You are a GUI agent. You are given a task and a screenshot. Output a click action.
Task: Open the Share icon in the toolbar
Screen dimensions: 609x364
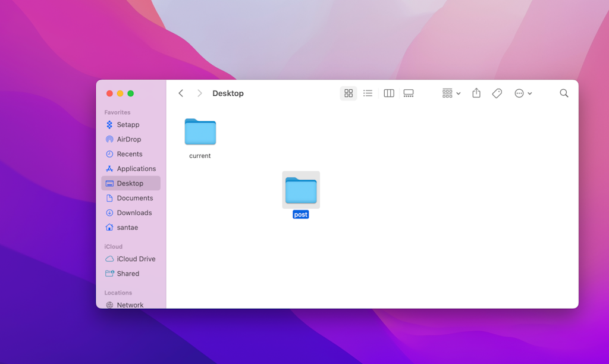(x=476, y=93)
